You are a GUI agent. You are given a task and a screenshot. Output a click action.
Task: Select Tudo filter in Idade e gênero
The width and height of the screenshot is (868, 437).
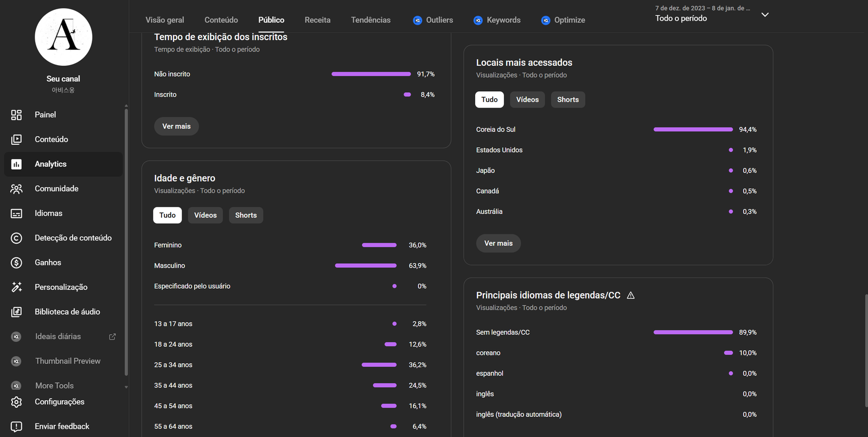167,216
